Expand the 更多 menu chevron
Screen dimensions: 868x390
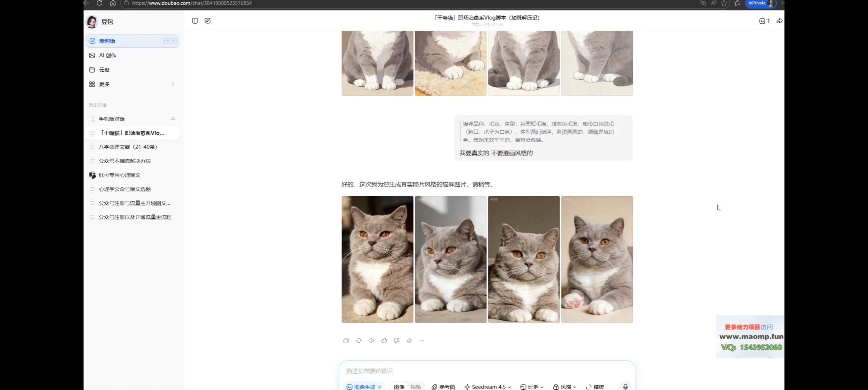click(x=173, y=84)
